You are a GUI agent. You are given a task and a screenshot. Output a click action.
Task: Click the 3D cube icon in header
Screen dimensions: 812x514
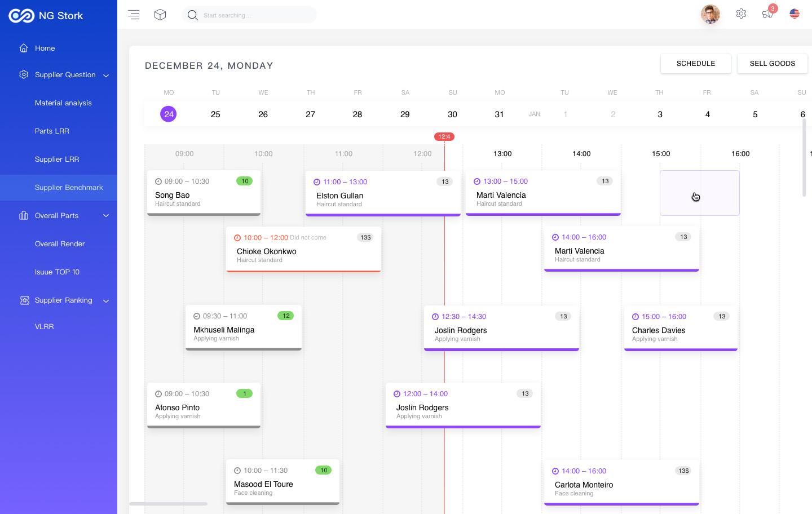pos(160,15)
